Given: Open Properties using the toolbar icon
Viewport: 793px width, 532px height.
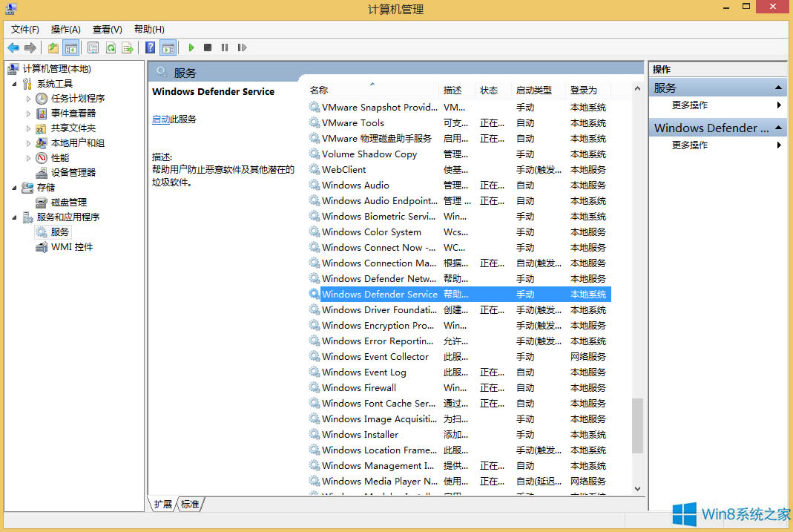Looking at the screenshot, I should pos(93,47).
